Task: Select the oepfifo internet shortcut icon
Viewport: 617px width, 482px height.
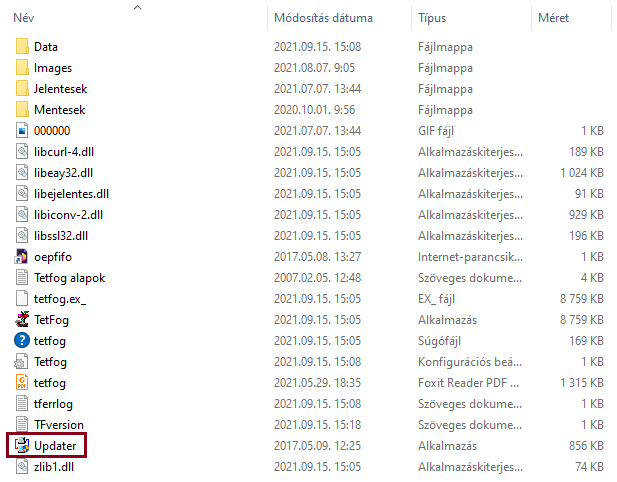Action: 22,257
